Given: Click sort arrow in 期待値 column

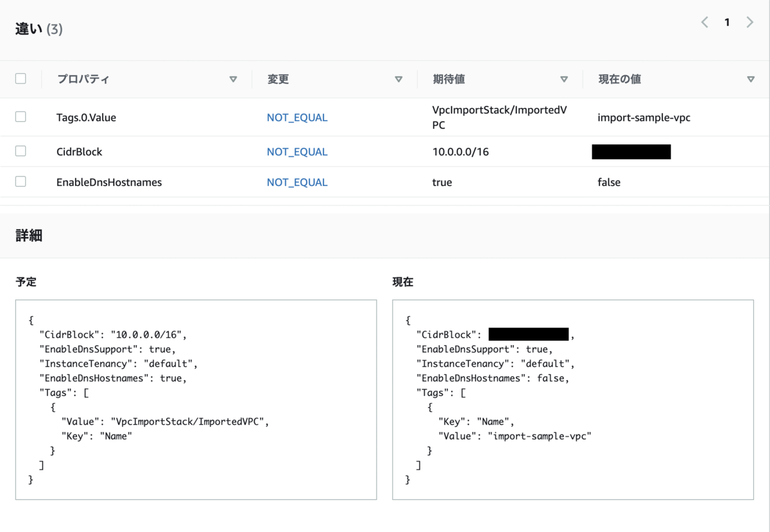Looking at the screenshot, I should click(x=564, y=80).
